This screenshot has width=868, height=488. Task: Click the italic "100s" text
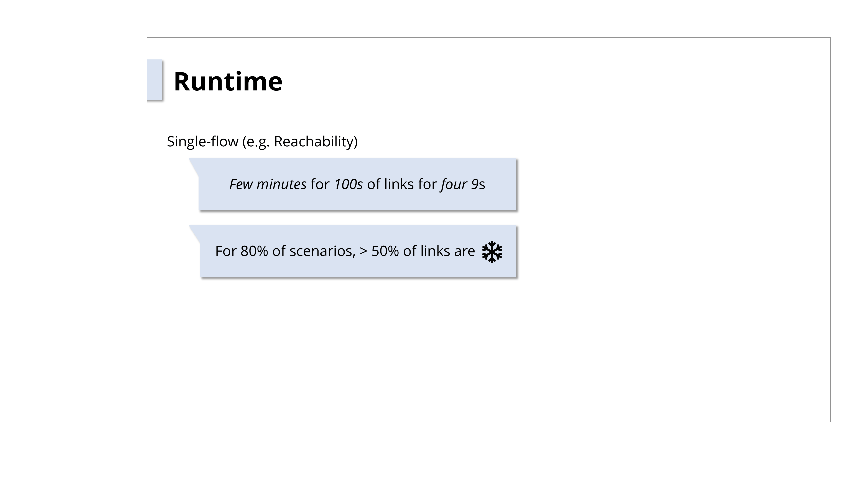tap(348, 185)
